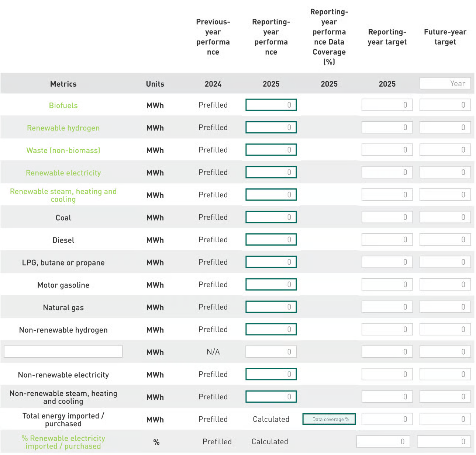
Task: Click Coal reporting-year performance input
Action: click(271, 217)
